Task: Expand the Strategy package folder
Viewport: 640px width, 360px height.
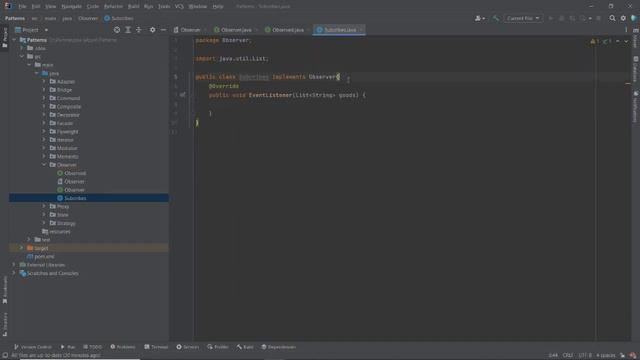Action: coord(44,223)
